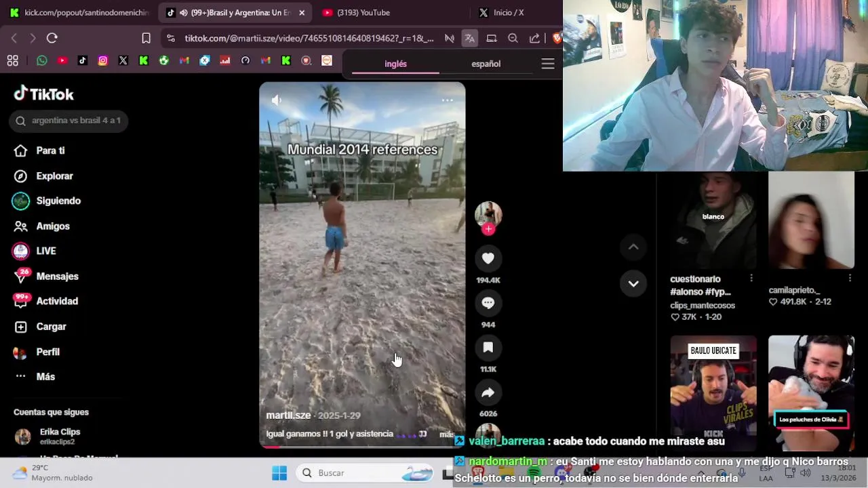The width and height of the screenshot is (868, 488).
Task: Open the LIVE section
Action: (x=35, y=251)
